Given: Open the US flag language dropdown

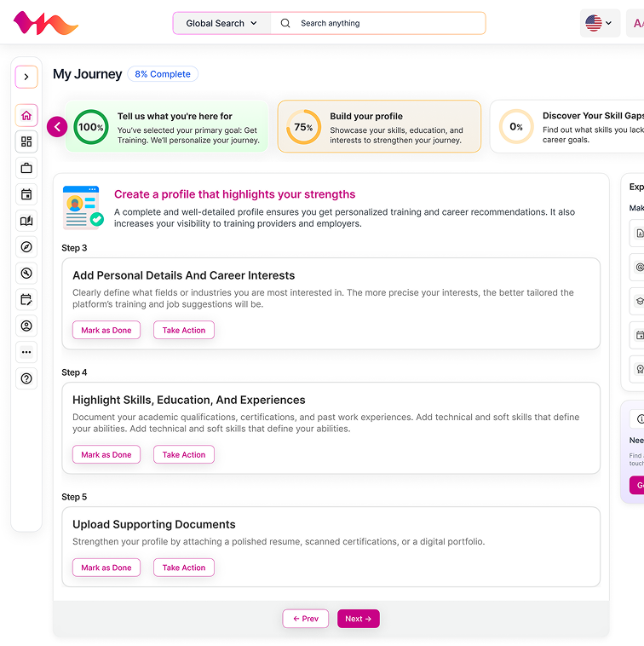Looking at the screenshot, I should (x=600, y=23).
